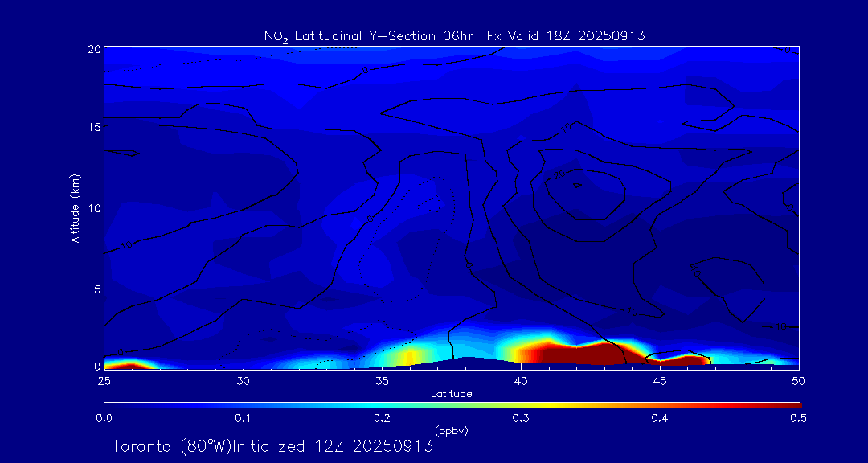Click the latitude 25 x-axis tick label
The width and height of the screenshot is (868, 463).
104,379
